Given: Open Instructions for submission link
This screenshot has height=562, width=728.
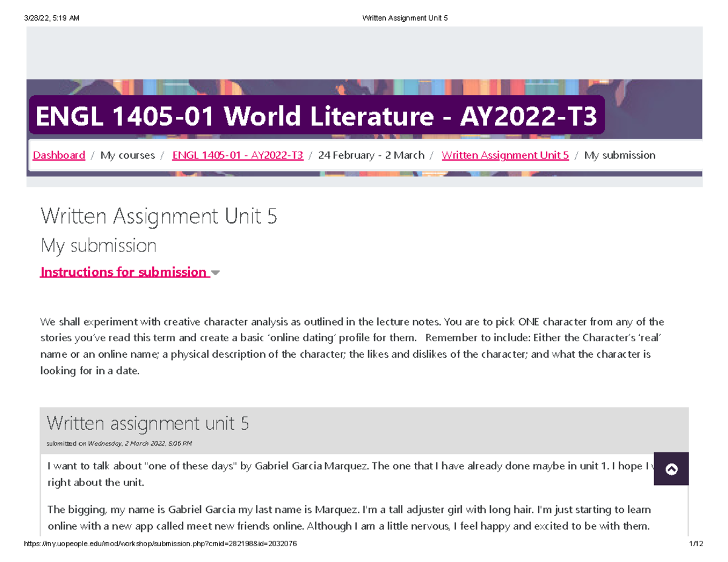Looking at the screenshot, I should (124, 272).
